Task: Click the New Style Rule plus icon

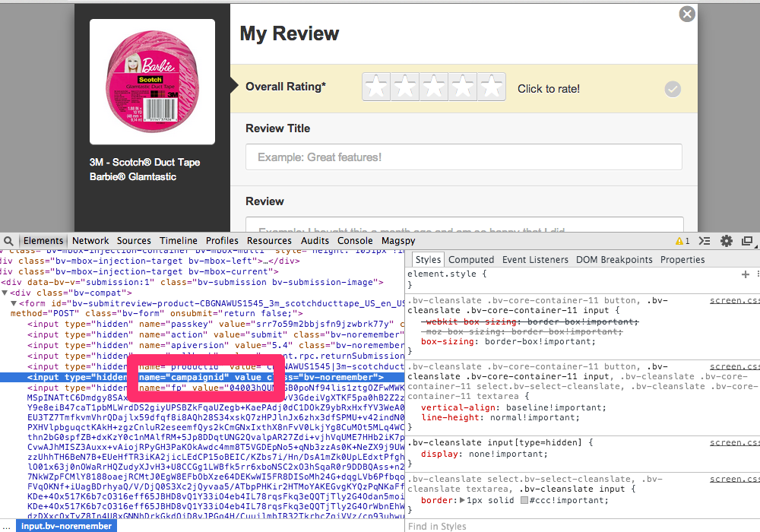Action: [x=746, y=274]
